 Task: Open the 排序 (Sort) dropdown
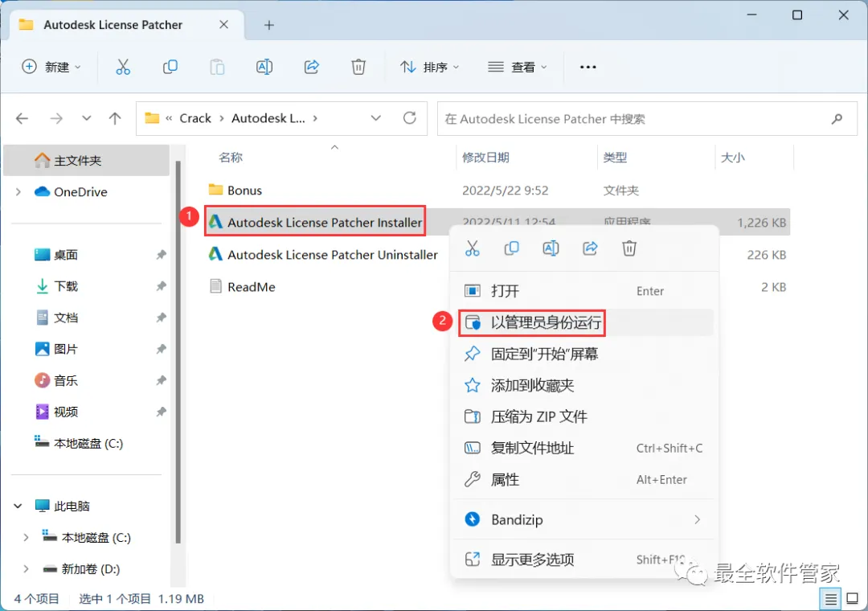coord(429,67)
